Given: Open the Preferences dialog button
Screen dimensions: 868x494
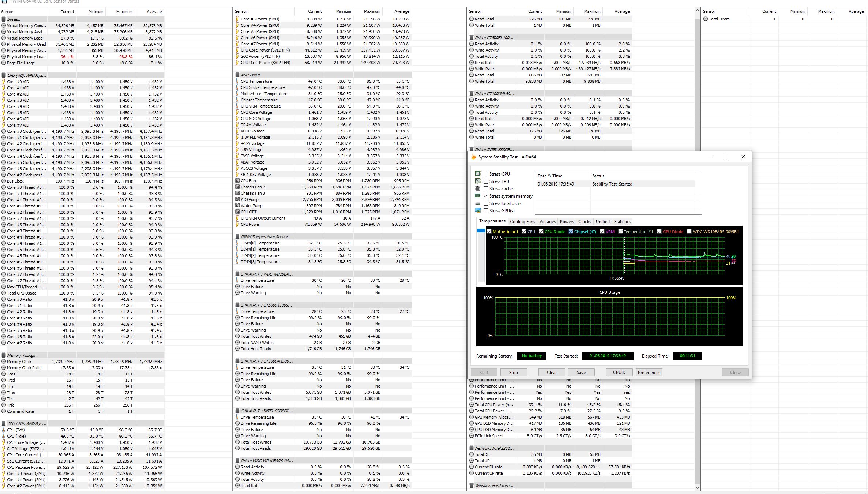Looking at the screenshot, I should [649, 373].
